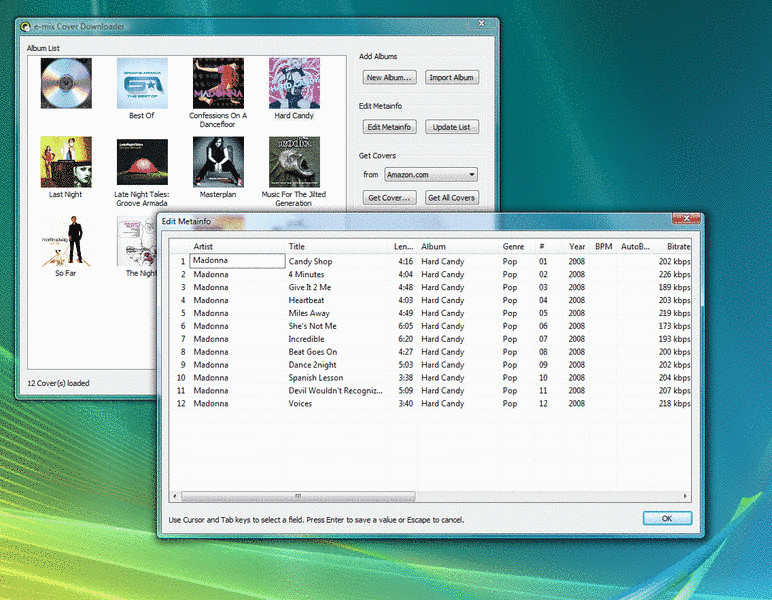
Task: Sort by the Album column header
Action: click(433, 246)
